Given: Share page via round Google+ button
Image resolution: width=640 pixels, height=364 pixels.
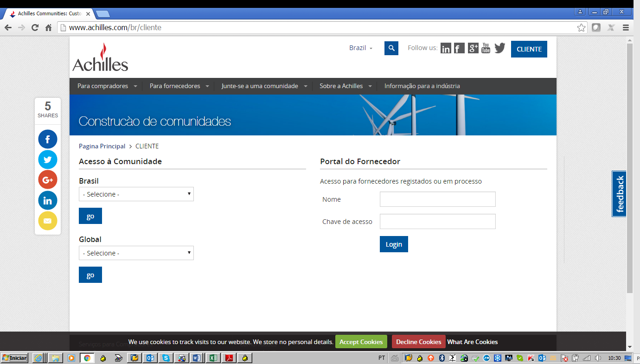Looking at the screenshot, I should 48,180.
